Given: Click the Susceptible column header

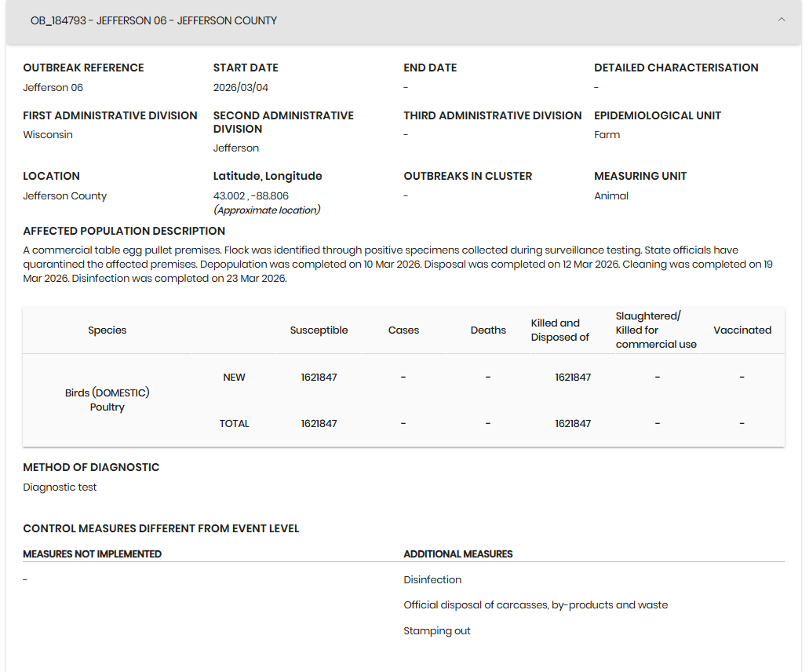Looking at the screenshot, I should click(x=319, y=331).
